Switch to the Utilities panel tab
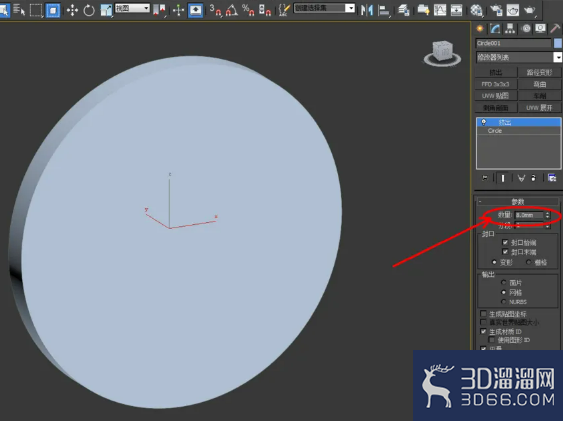 (555, 29)
